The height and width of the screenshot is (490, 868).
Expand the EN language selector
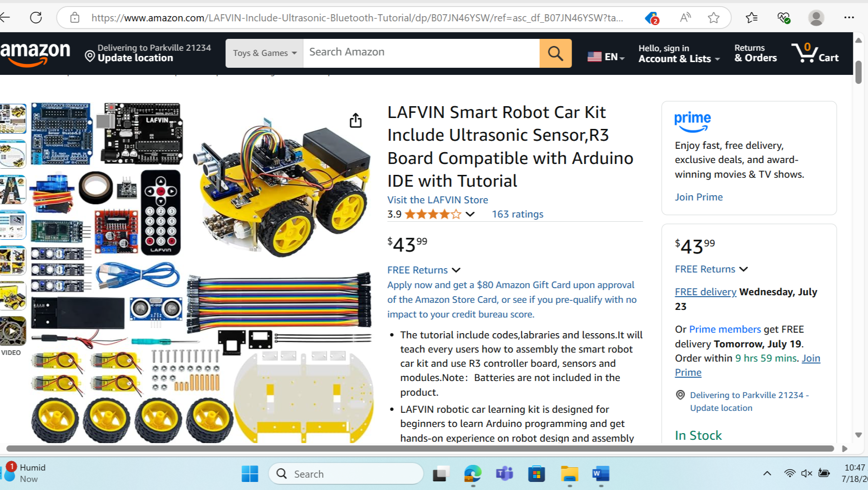coord(606,57)
